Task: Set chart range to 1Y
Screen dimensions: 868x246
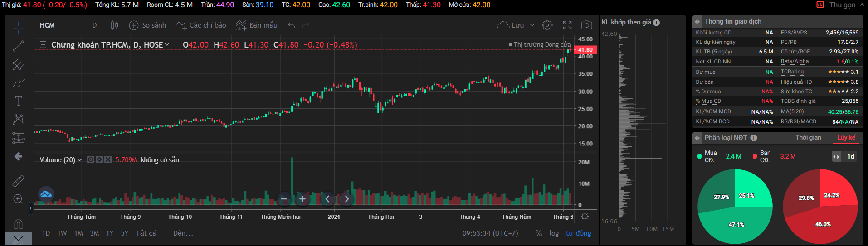Action: (110, 233)
